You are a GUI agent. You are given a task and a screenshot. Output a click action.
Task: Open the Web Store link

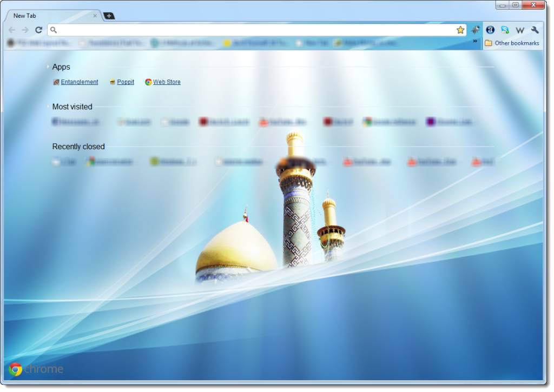(x=167, y=82)
